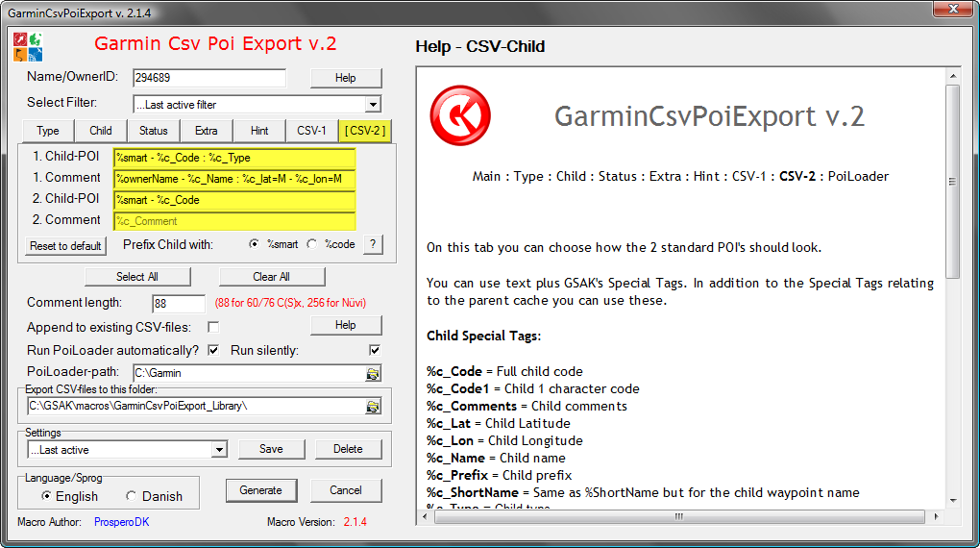Click the Select All button
Image resolution: width=980 pixels, height=548 pixels.
pyautogui.click(x=137, y=277)
